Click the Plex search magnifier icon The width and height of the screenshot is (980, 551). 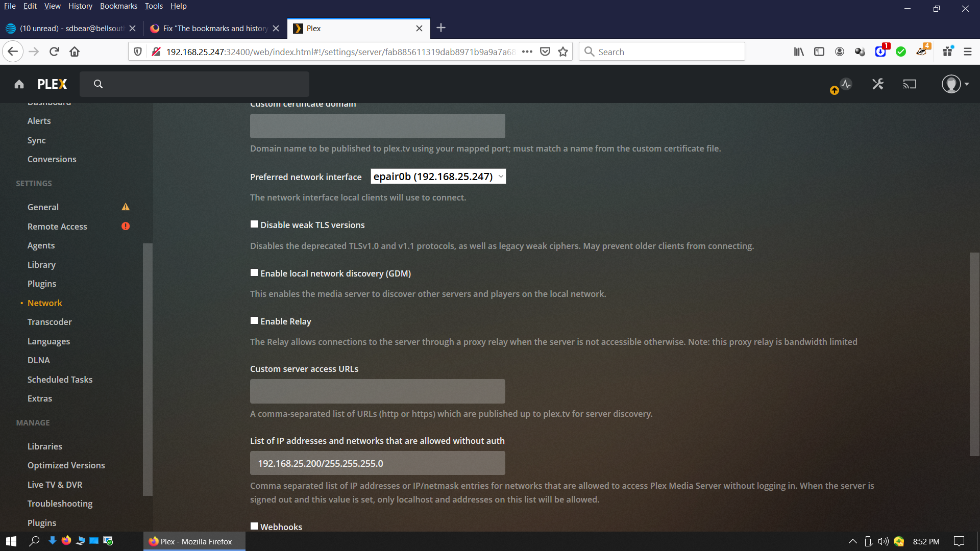click(x=98, y=84)
